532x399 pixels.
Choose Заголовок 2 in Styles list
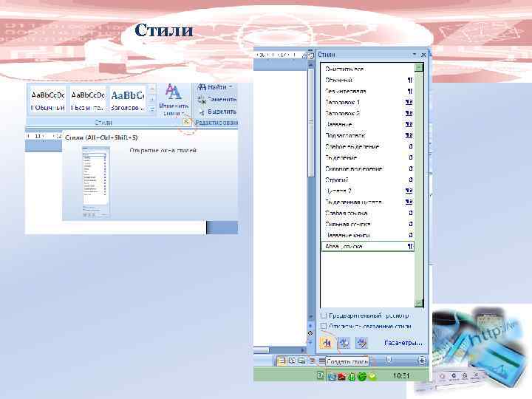click(367, 113)
